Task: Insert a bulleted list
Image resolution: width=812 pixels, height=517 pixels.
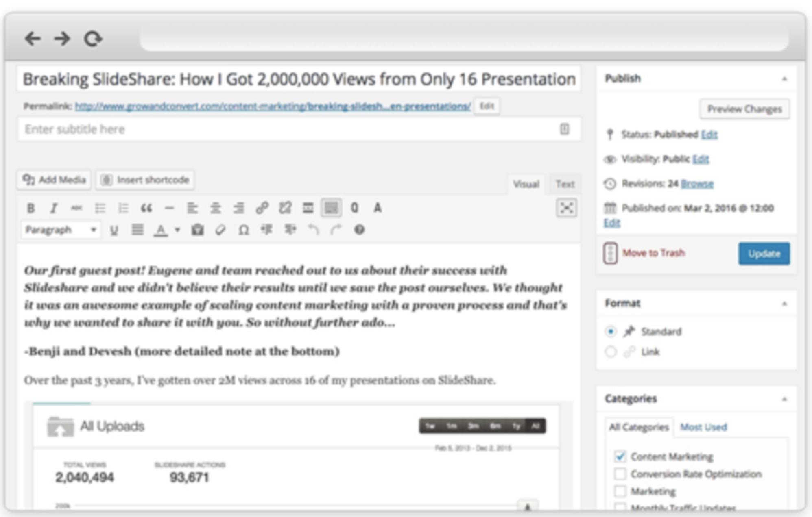Action: tap(100, 208)
